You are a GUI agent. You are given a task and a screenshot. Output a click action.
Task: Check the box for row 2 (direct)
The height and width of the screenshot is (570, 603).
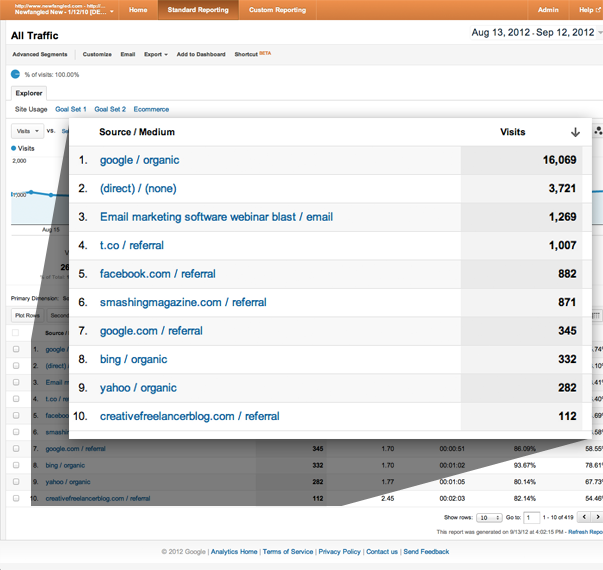16,365
